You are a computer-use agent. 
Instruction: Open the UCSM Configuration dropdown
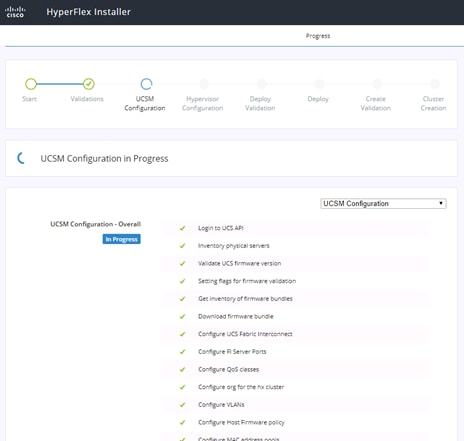(383, 204)
